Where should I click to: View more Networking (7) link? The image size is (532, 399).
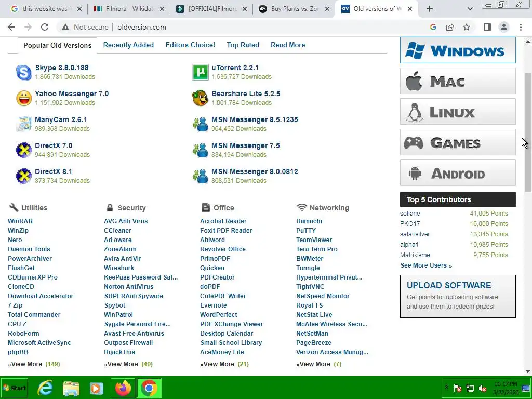tap(318, 364)
